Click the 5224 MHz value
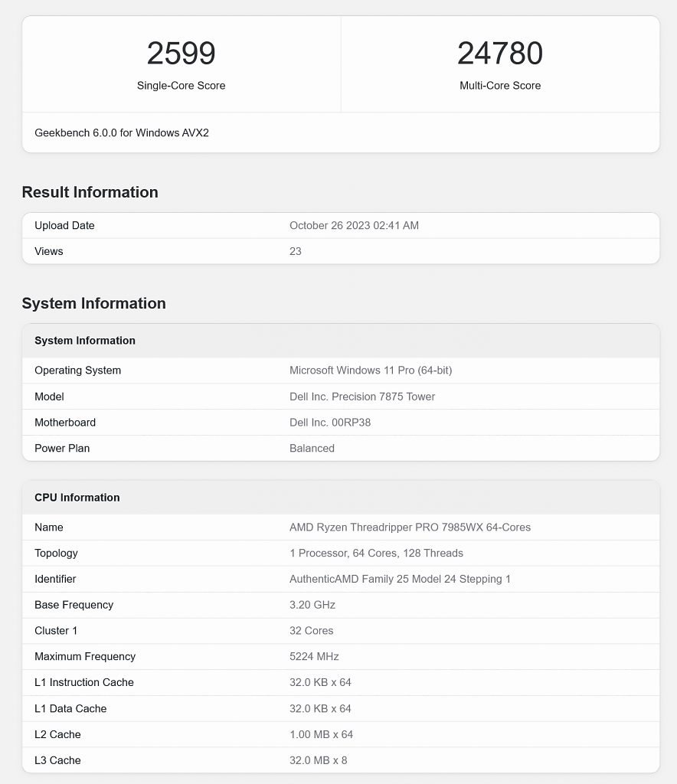This screenshot has width=677, height=784. 314,657
